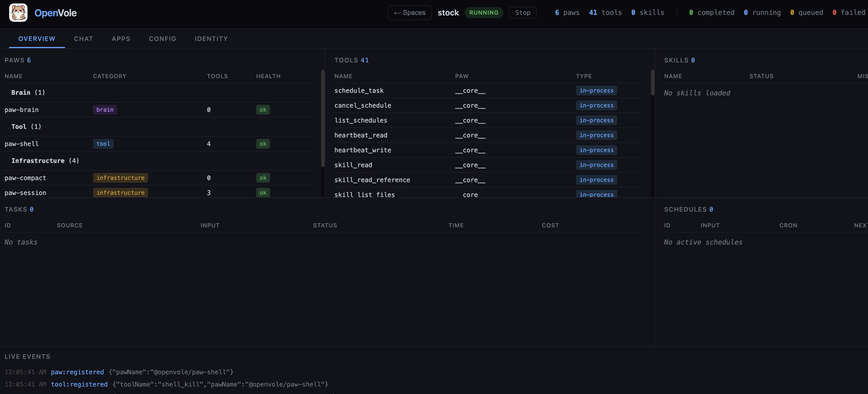Select the paw-compact row
868x394 pixels.
click(158, 178)
